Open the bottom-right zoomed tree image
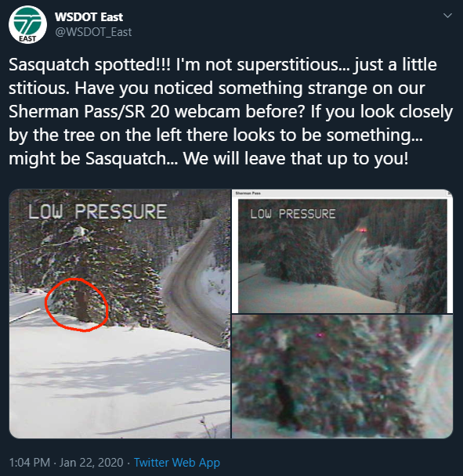The width and height of the screenshot is (463, 476). (342, 377)
